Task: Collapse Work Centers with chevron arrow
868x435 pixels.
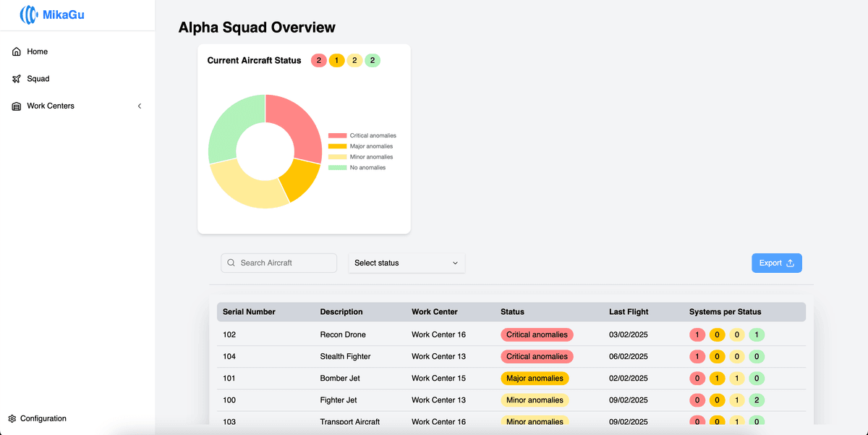Action: pos(140,106)
